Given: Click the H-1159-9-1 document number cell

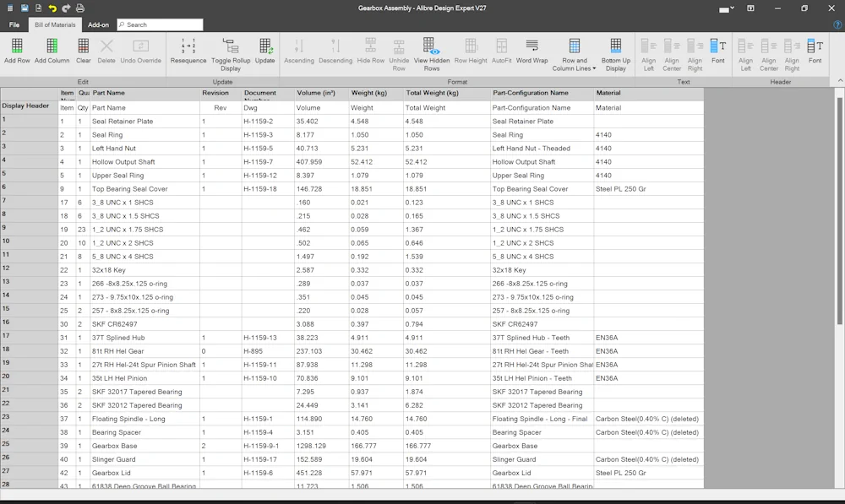Looking at the screenshot, I should coord(268,446).
